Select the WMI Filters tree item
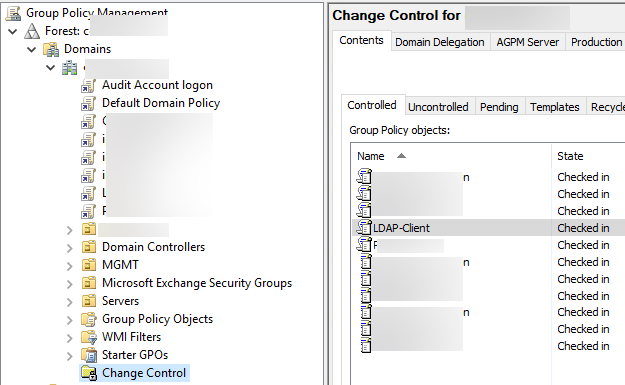Image resolution: width=625 pixels, height=385 pixels. [132, 337]
